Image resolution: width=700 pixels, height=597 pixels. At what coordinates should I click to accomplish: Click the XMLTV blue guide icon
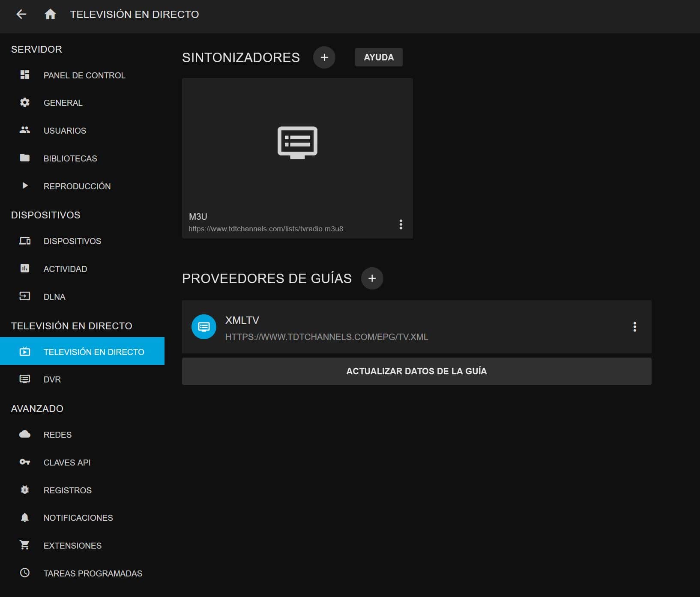204,327
